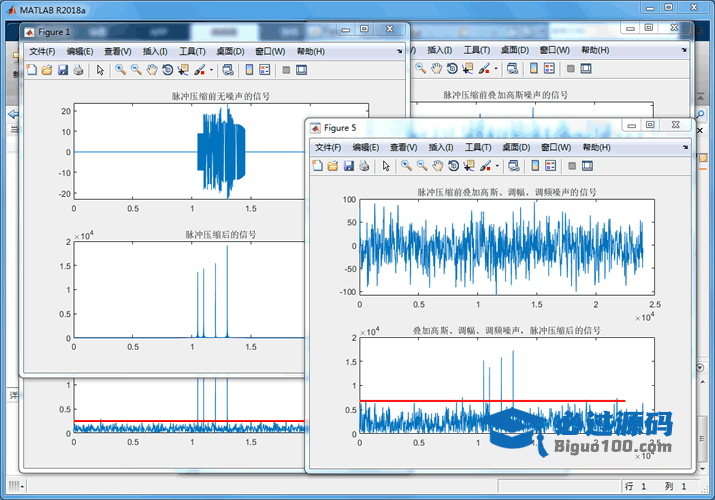Open 文件(F) menu in Figure 1
715x500 pixels.
pyautogui.click(x=42, y=52)
